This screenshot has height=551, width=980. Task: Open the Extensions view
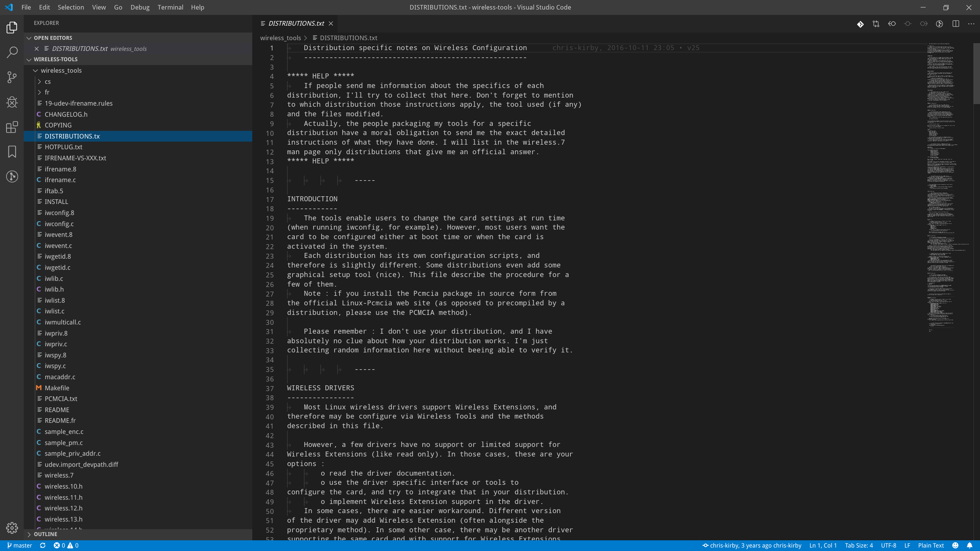tap(12, 127)
